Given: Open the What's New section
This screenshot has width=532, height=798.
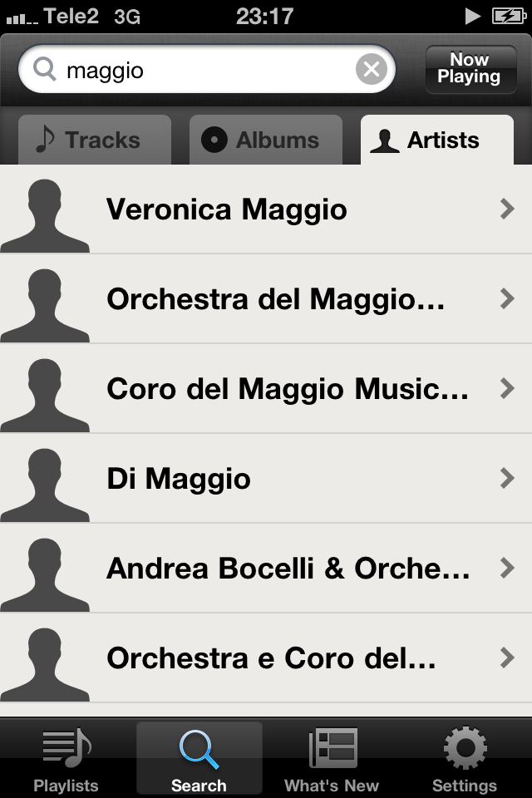Looking at the screenshot, I should click(332, 758).
